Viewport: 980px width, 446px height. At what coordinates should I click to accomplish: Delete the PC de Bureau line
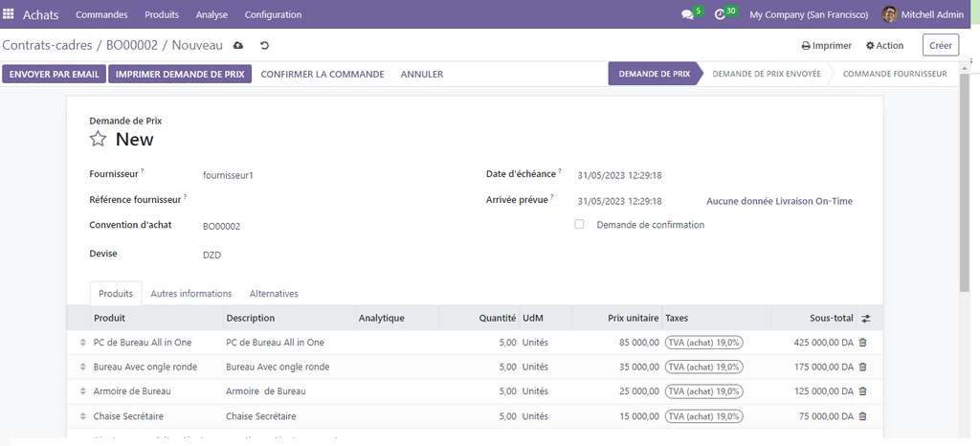tap(862, 343)
